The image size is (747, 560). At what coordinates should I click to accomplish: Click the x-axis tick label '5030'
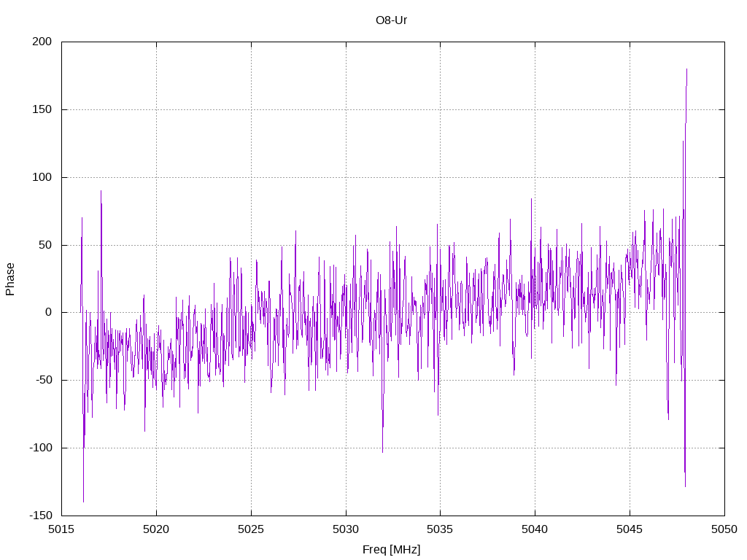click(346, 529)
